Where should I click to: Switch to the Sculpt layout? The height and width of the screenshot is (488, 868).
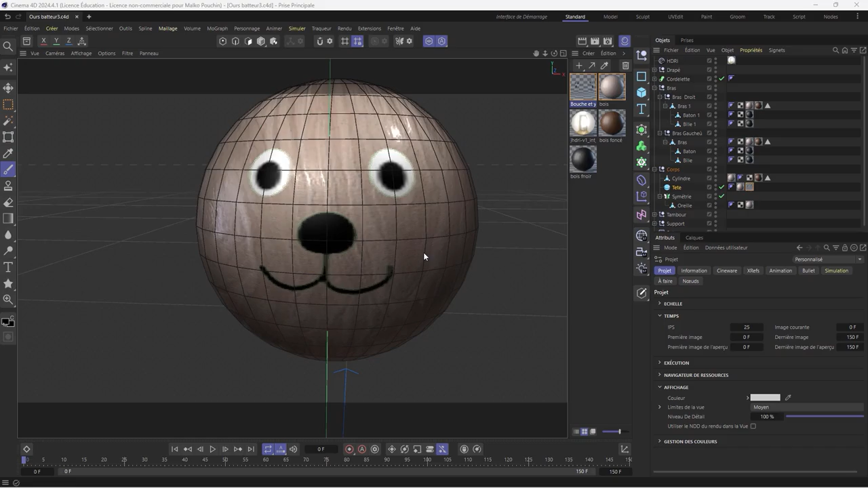[642, 16]
